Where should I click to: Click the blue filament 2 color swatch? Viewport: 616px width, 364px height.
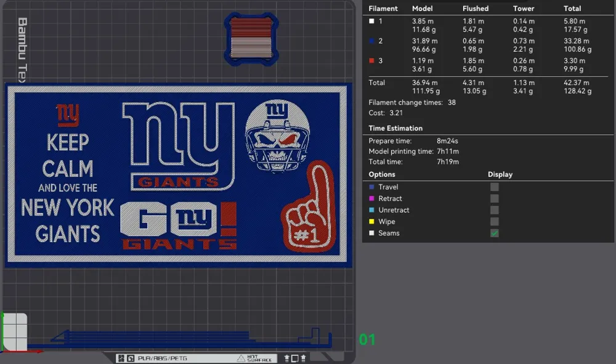tap(371, 41)
